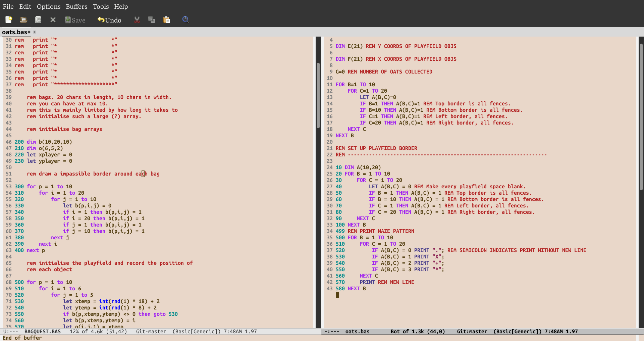Click line '210 dim o(6,5,2)'
644x341 pixels.
click(x=39, y=148)
